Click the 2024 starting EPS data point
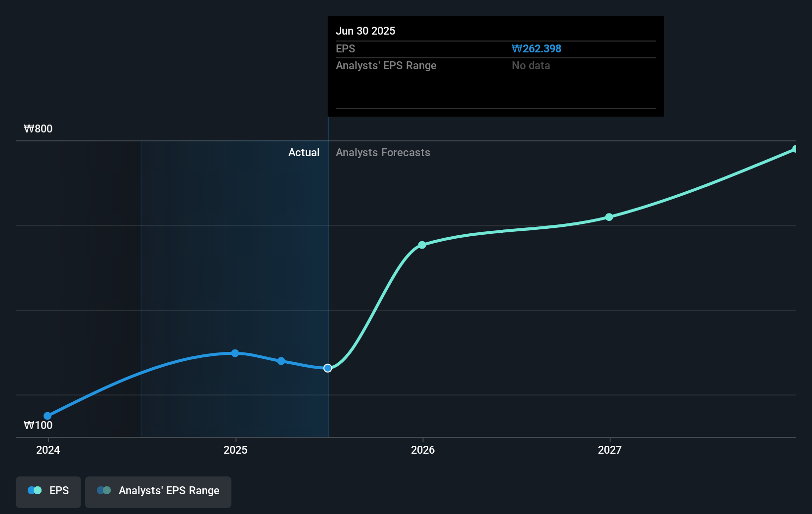812x514 pixels. [47, 416]
